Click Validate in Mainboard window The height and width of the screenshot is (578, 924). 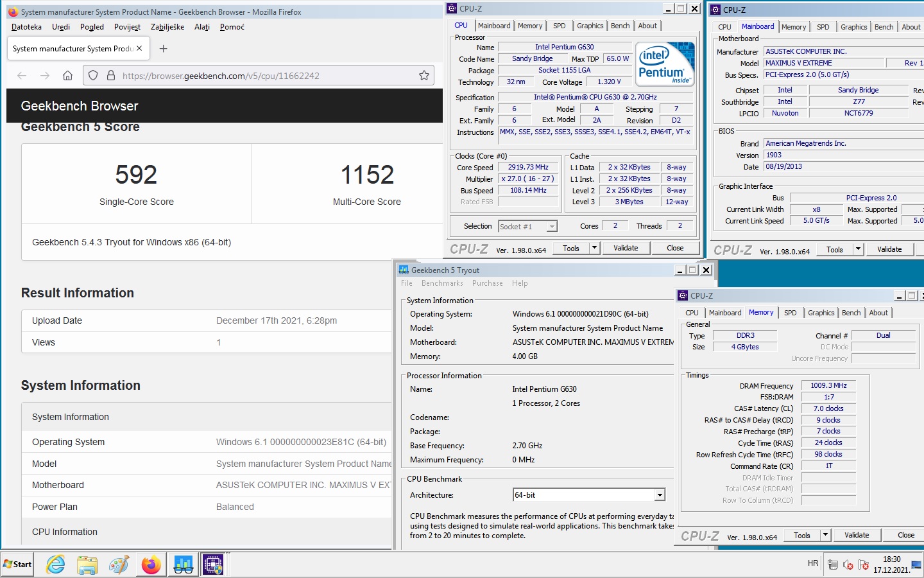(x=889, y=249)
